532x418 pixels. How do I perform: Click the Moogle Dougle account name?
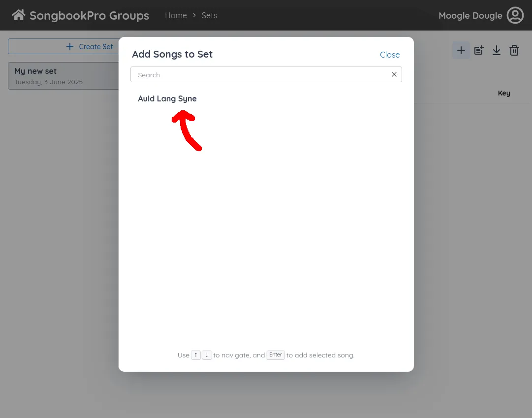pos(470,15)
